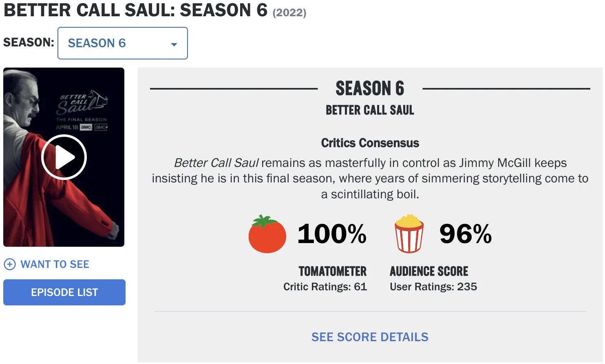The image size is (605, 364).
Task: Click the 100% Tomatometer score
Action: [332, 234]
